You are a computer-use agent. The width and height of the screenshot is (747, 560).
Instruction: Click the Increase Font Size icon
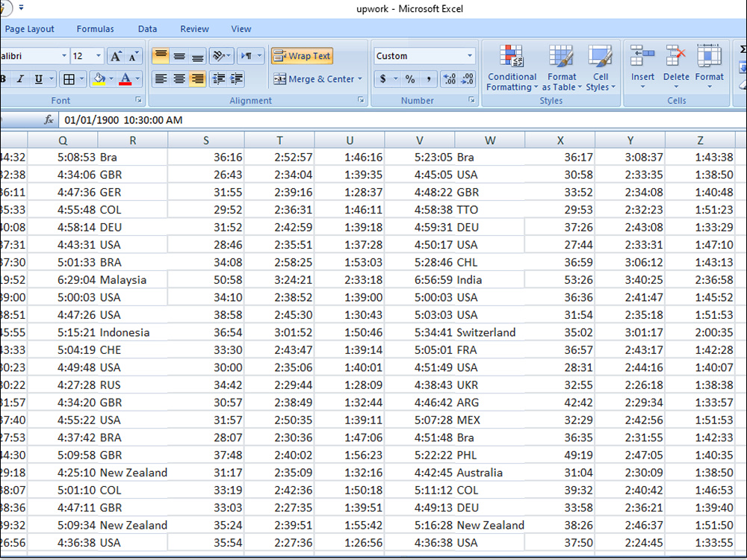[x=116, y=56]
